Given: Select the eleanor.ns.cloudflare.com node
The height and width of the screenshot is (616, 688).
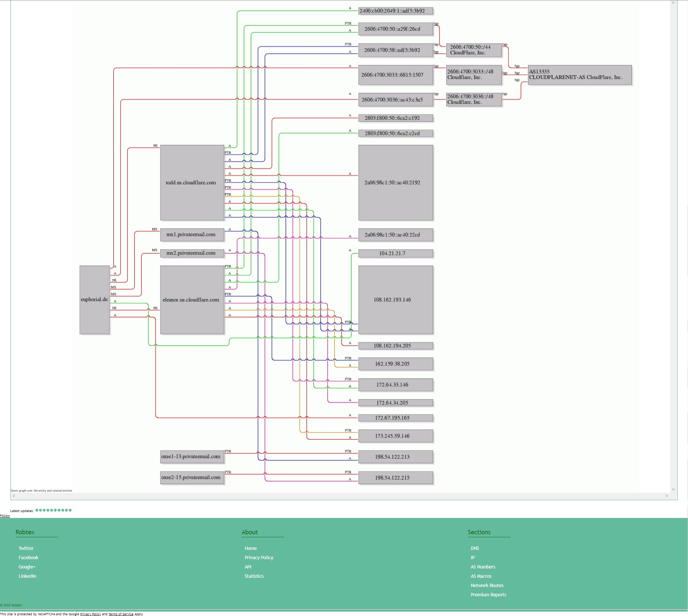Looking at the screenshot, I should click(x=192, y=300).
